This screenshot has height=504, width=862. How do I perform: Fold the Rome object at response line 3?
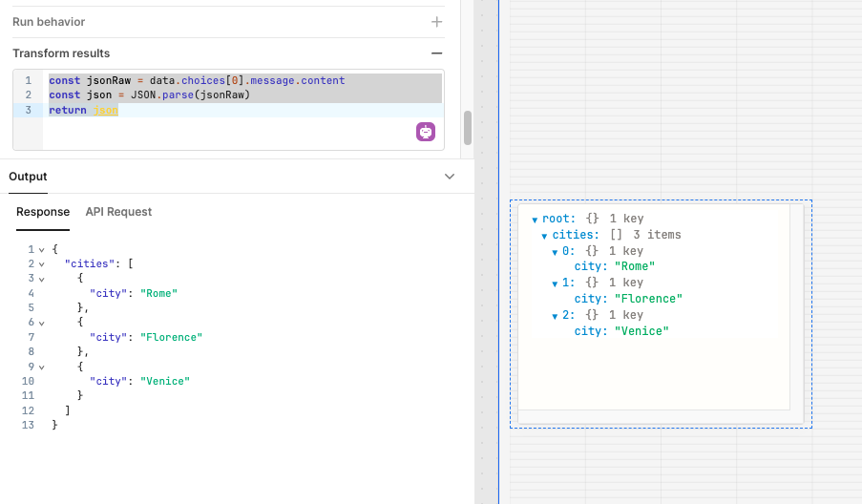click(41, 279)
